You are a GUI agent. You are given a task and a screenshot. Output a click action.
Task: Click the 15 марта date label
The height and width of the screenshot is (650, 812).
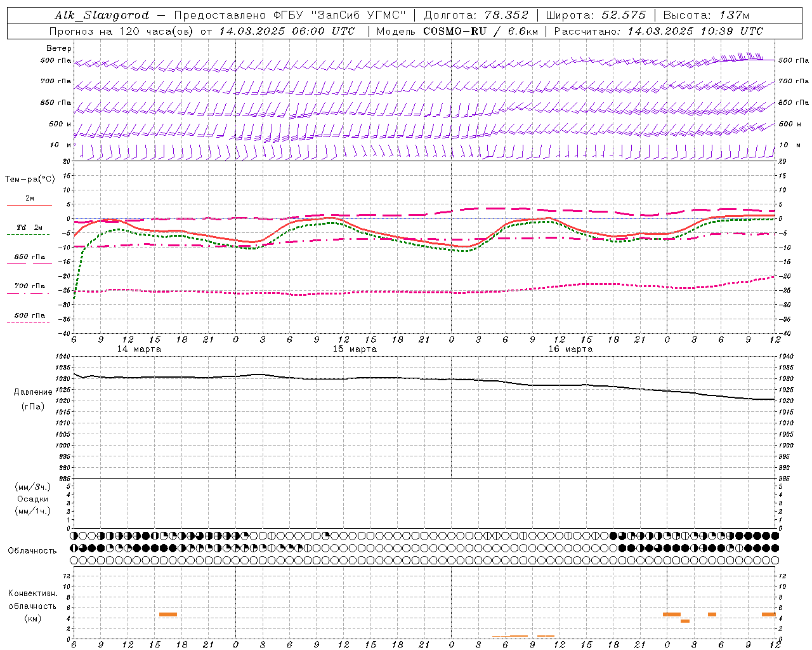point(355,349)
